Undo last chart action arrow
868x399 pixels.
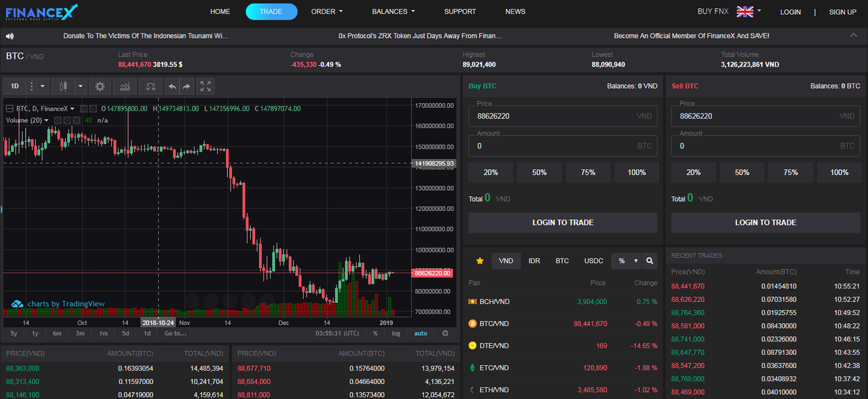pos(172,86)
